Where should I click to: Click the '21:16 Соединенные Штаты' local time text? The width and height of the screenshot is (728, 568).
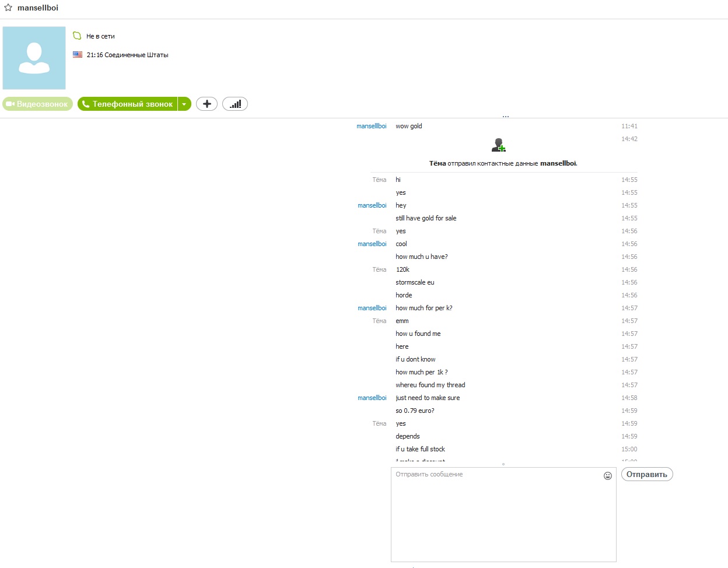click(127, 55)
